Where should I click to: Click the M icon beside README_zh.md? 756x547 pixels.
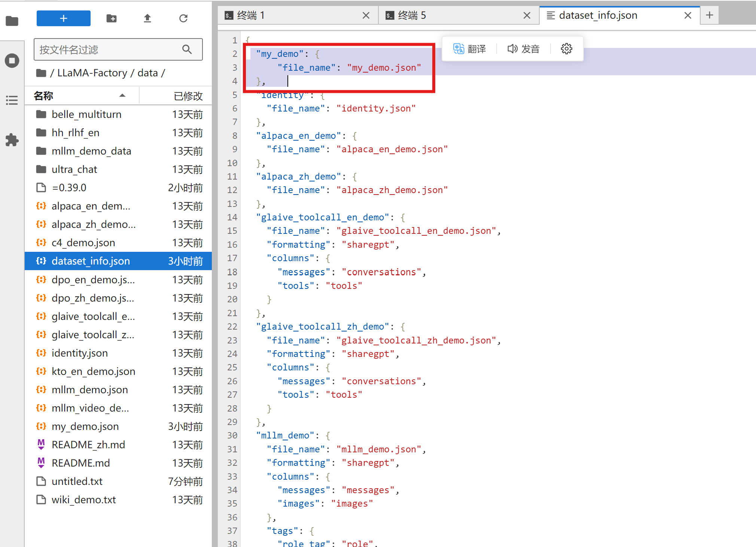coord(41,444)
